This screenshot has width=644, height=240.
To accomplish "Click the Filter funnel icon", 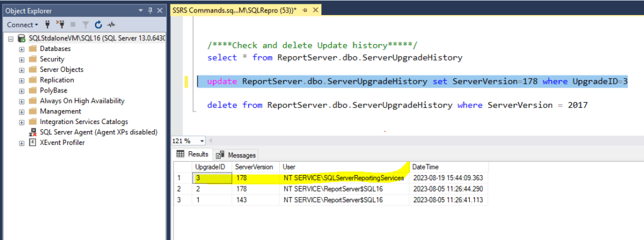I will [x=86, y=25].
